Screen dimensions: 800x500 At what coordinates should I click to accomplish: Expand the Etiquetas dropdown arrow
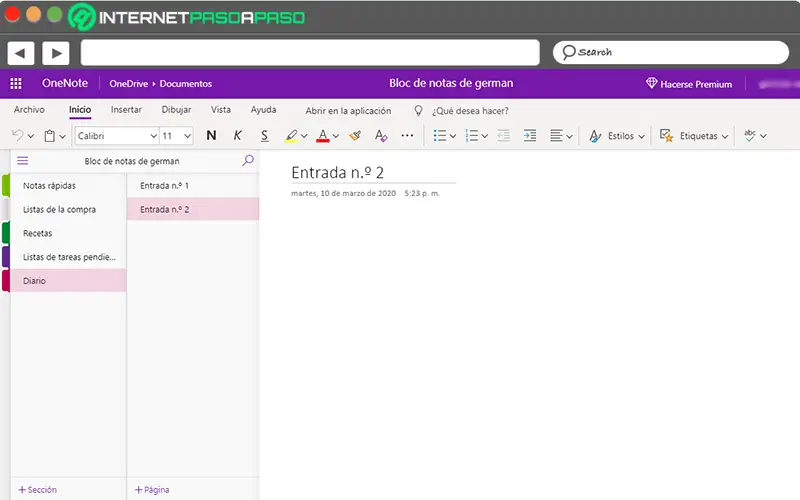[724, 136]
